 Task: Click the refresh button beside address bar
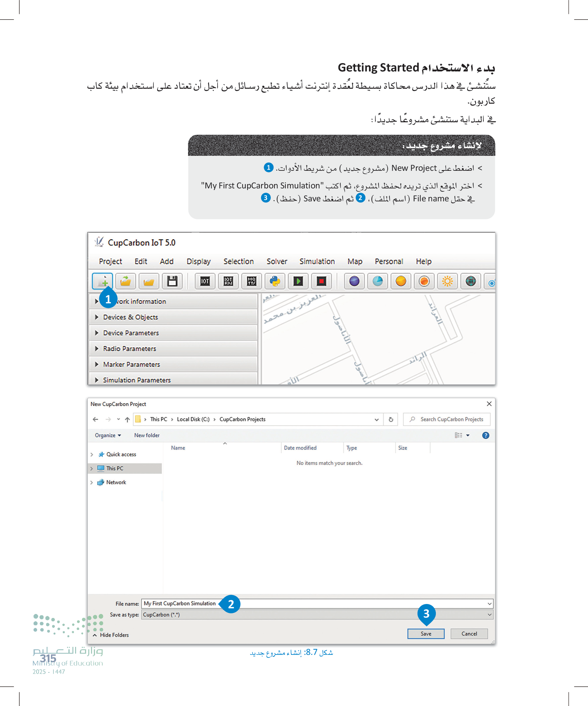391,419
